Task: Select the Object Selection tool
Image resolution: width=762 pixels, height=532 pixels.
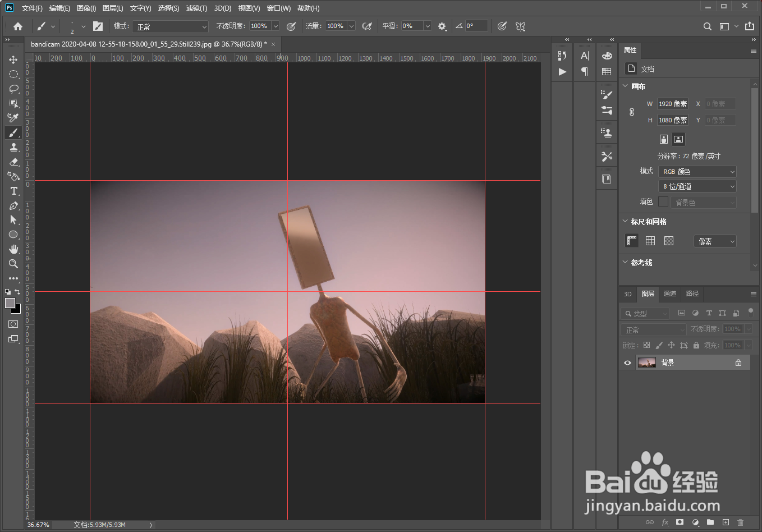Action: point(13,103)
